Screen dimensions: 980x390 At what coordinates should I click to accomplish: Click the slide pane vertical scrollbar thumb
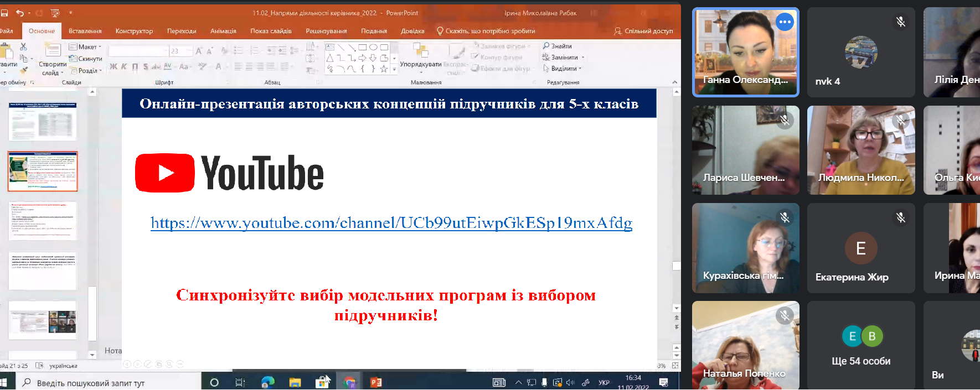coord(676,266)
